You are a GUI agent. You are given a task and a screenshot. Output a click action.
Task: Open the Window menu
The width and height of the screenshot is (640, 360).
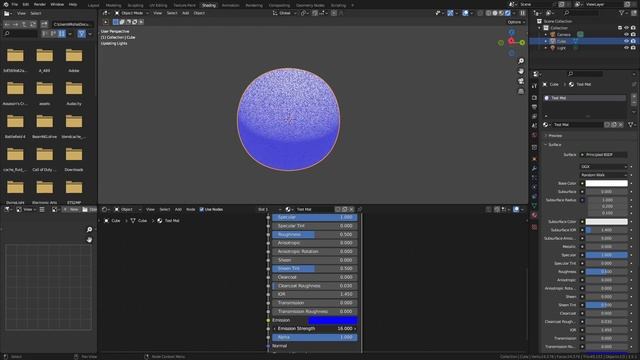pyautogui.click(x=57, y=4)
